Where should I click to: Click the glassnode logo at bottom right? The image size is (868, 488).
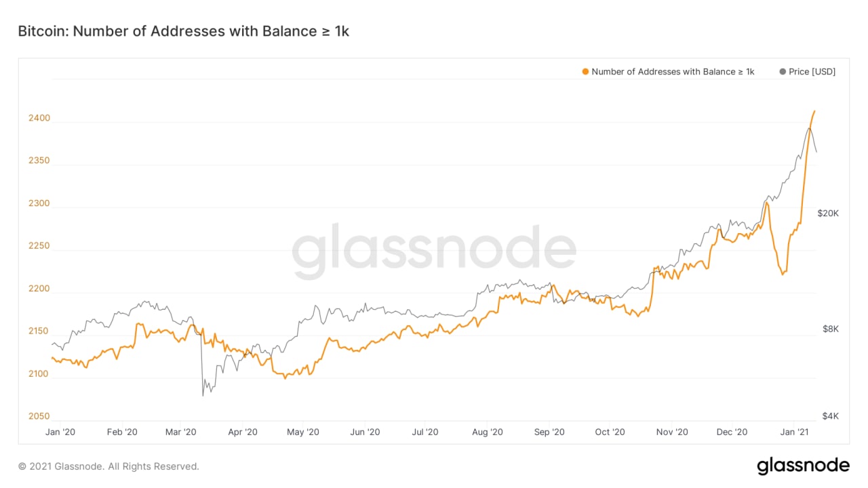pos(803,466)
